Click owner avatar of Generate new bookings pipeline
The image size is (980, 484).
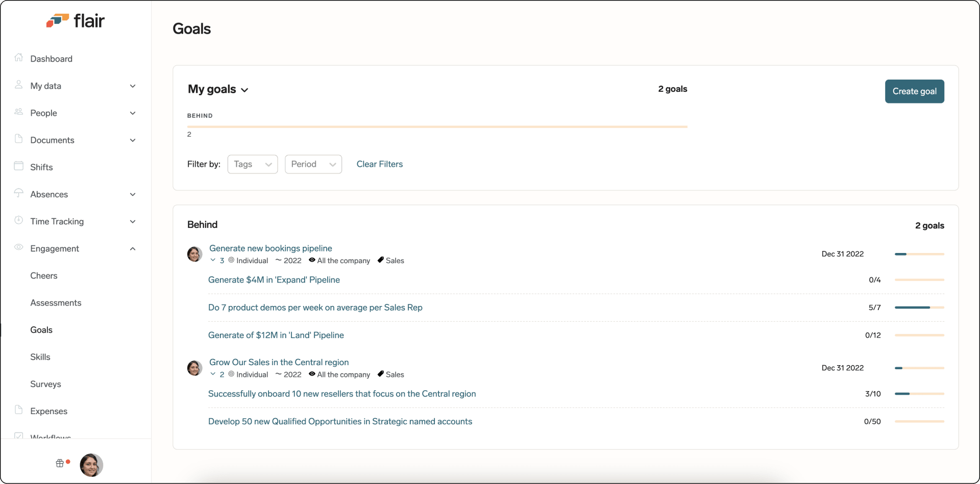coord(194,254)
